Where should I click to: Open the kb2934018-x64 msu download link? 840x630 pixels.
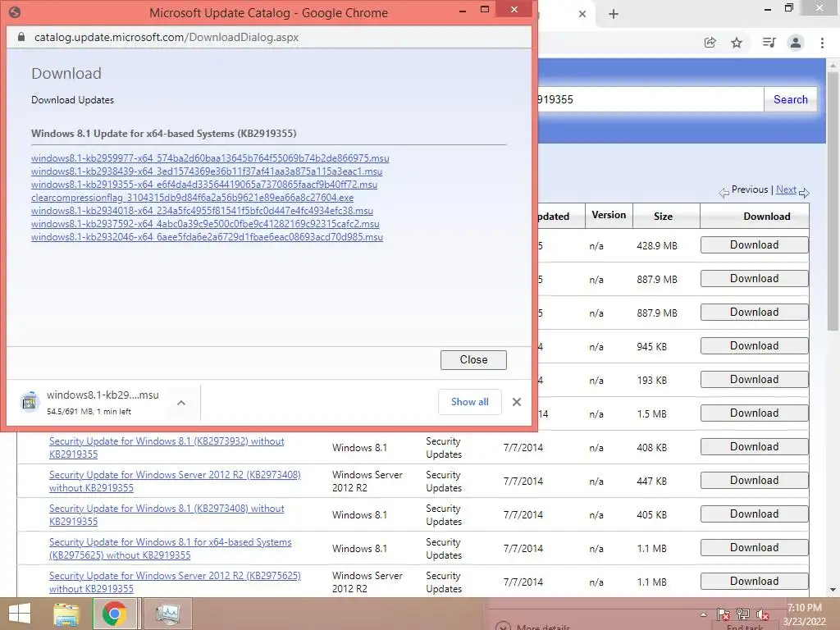202,211
